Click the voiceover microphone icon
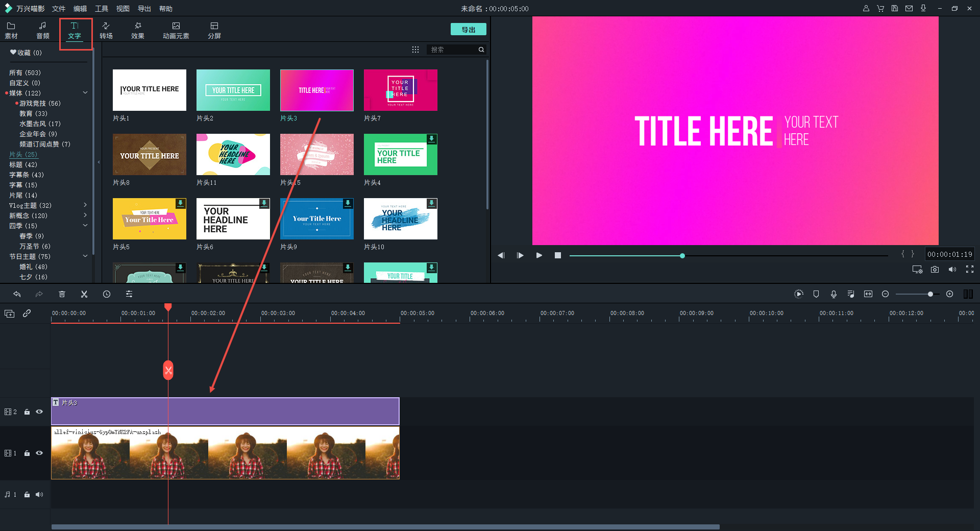The height and width of the screenshot is (531, 980). click(x=834, y=294)
